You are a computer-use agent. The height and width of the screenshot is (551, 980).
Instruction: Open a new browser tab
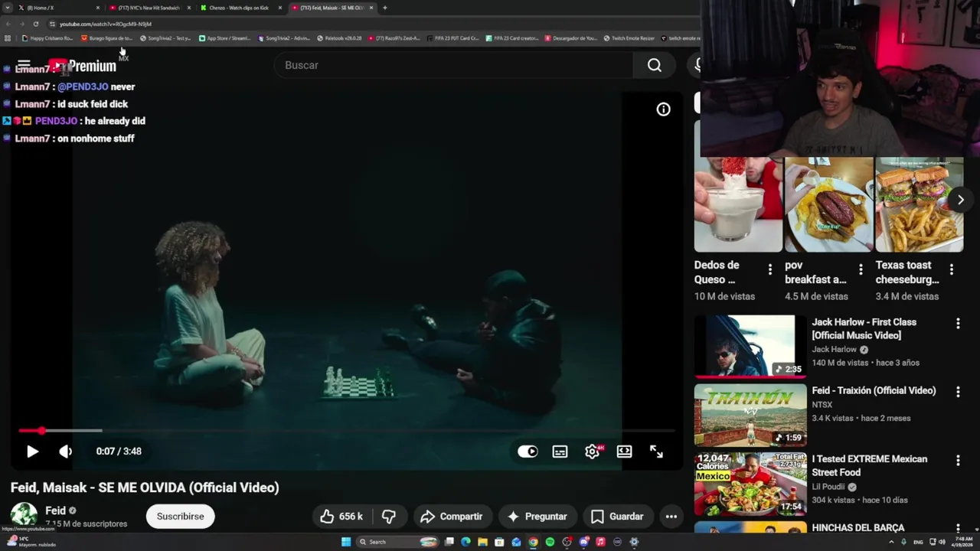(x=384, y=8)
